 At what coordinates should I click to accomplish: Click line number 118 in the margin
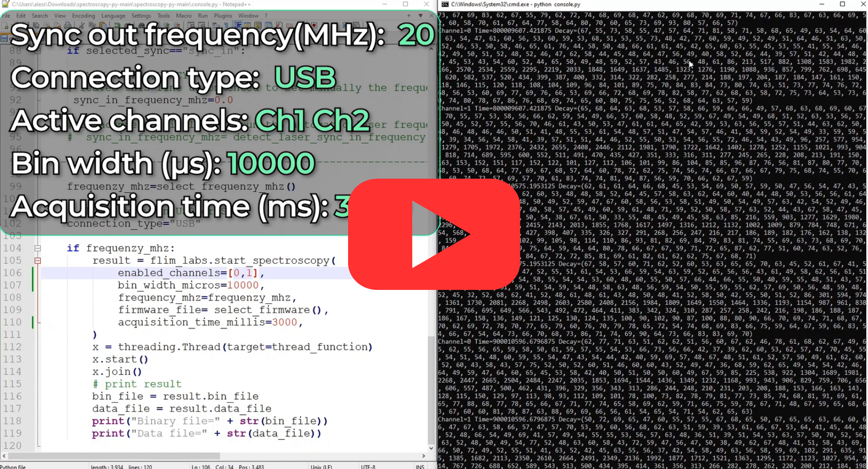pos(12,421)
